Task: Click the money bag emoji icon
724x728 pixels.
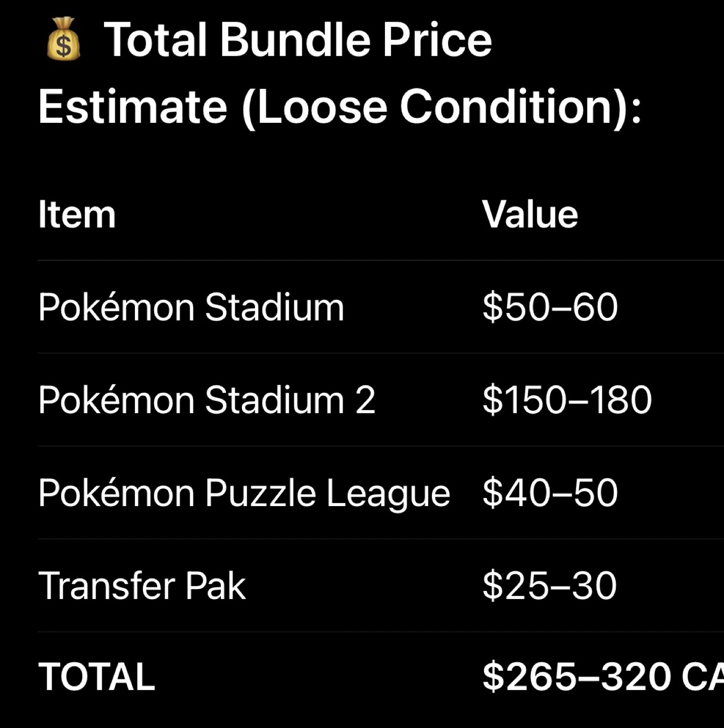Action: click(63, 39)
